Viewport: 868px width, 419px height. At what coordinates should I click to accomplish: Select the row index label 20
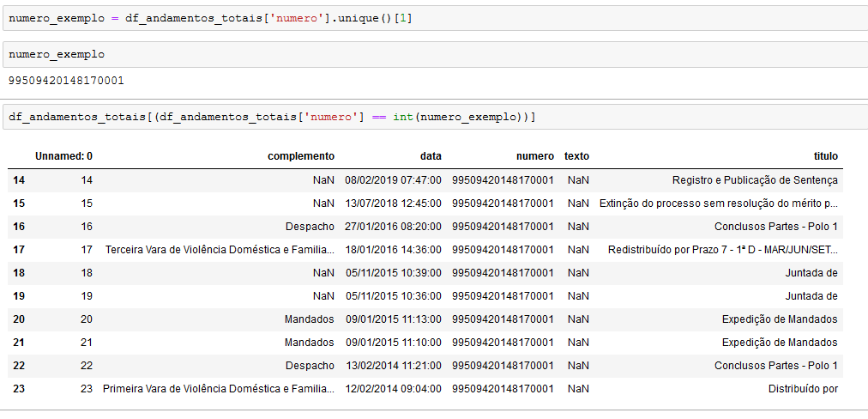click(x=19, y=319)
